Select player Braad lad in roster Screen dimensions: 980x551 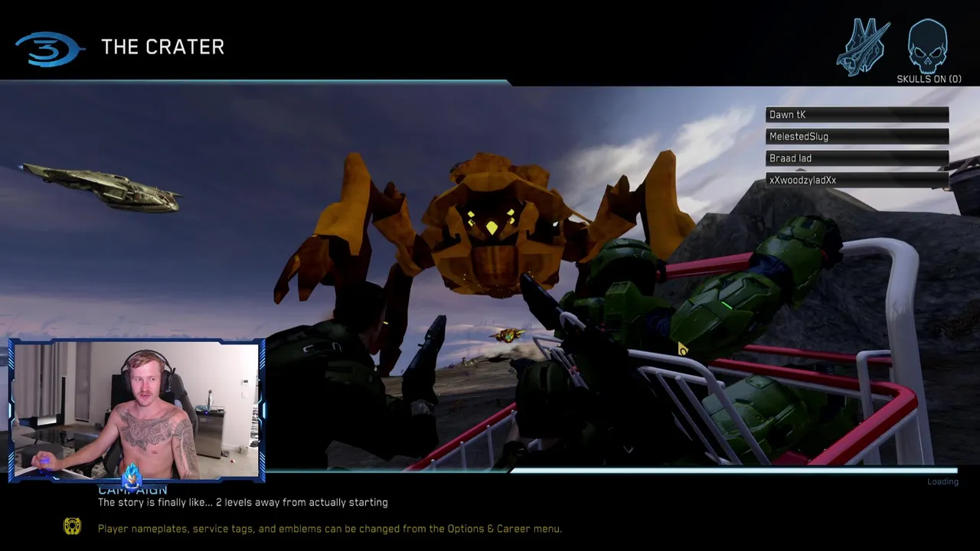(857, 158)
